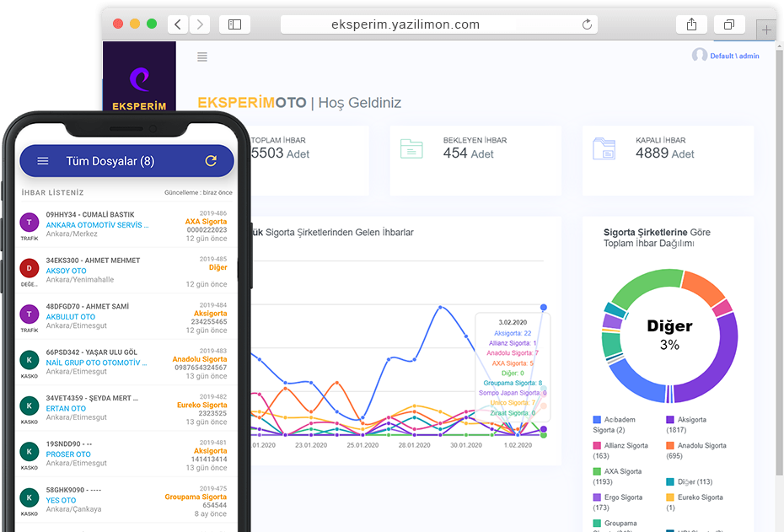Reload the page from the address bar
The width and height of the screenshot is (784, 532).
[x=587, y=24]
